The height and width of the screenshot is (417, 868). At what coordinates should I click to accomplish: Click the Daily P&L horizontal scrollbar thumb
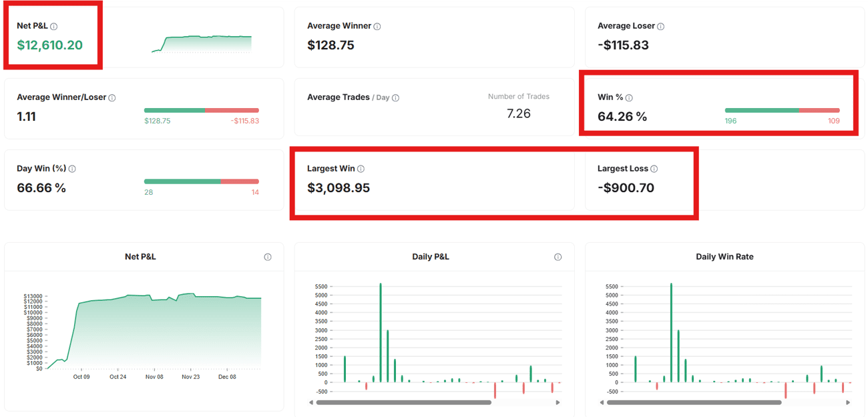[404, 402]
